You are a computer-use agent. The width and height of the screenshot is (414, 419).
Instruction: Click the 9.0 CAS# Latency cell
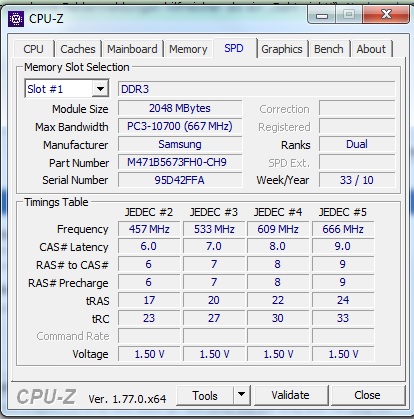pos(343,246)
